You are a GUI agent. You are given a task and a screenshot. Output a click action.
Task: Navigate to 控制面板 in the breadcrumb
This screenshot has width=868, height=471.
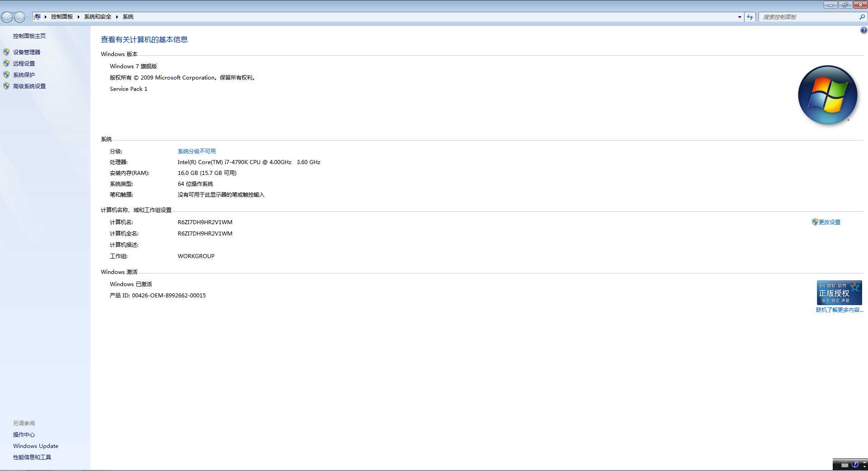point(62,17)
